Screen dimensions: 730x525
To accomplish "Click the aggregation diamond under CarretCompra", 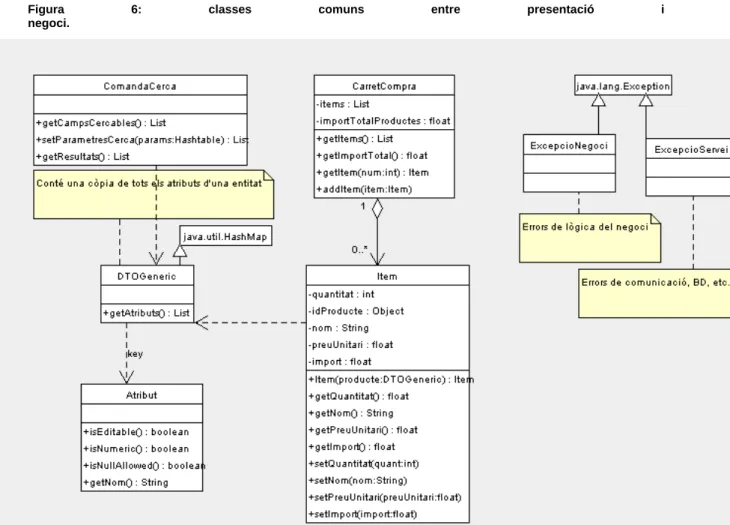I will (377, 208).
